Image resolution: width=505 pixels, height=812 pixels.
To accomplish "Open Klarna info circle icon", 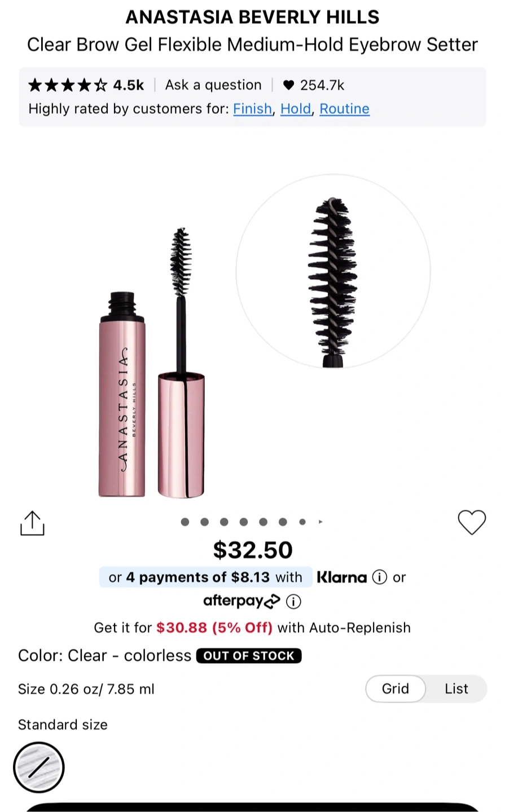I will (x=380, y=577).
